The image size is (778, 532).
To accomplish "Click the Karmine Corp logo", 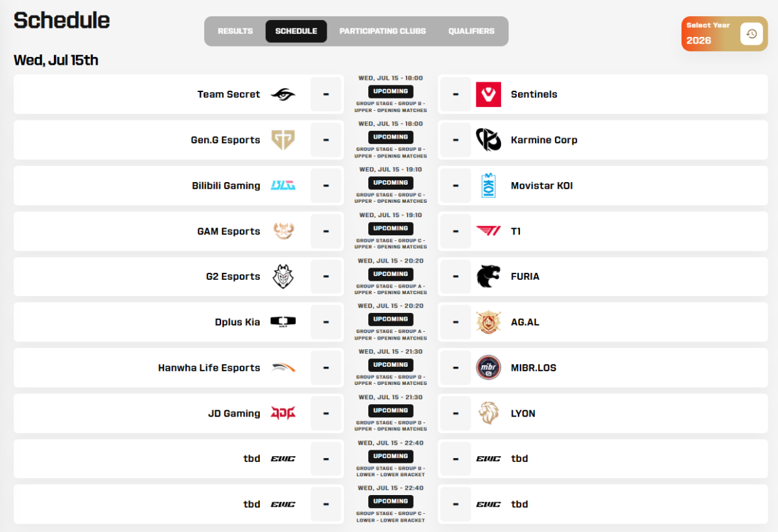I will [x=488, y=140].
